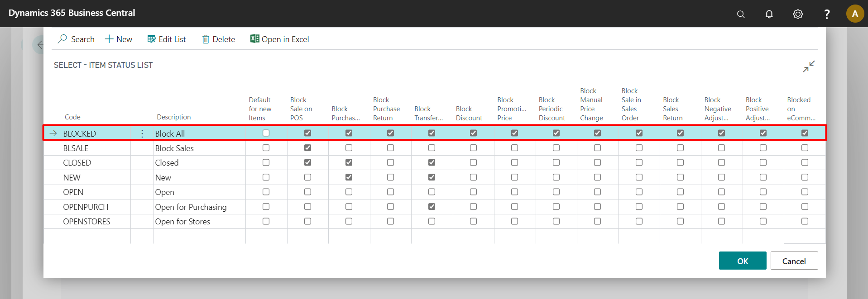Open the settings gear icon

pyautogui.click(x=798, y=14)
